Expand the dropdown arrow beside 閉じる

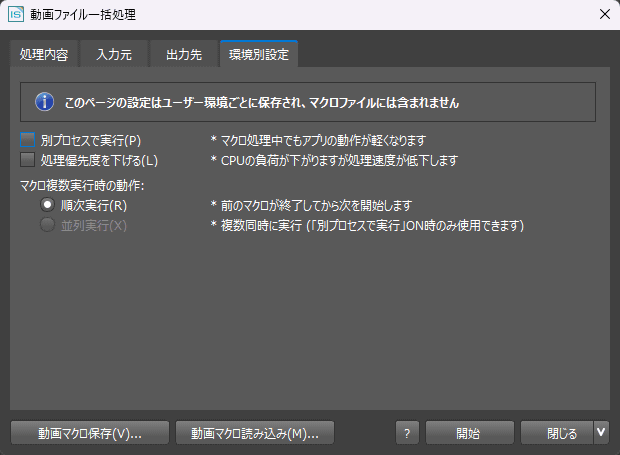coord(601,433)
